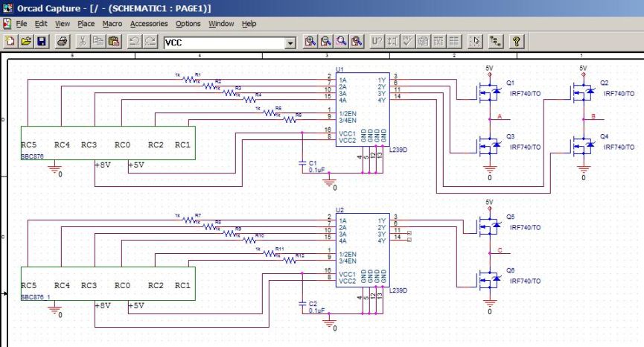Expand the VCC part selector dropdown
This screenshot has width=644, height=347.
[x=290, y=42]
